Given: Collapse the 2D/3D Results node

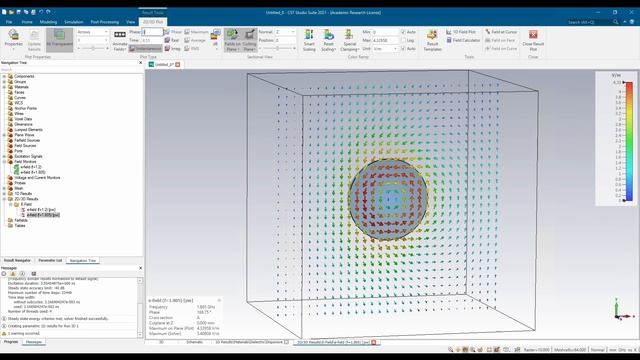Looking at the screenshot, I should click(x=4, y=199).
